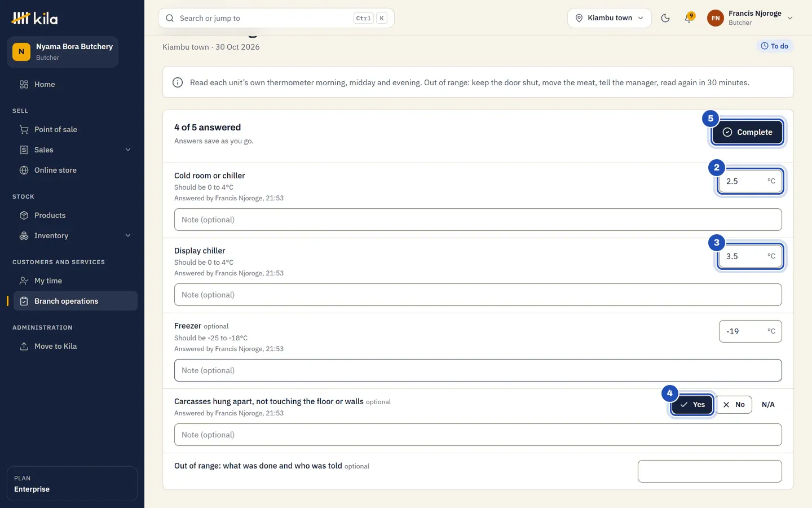The width and height of the screenshot is (812, 508).
Task: Select the Nyama Bora Butchery business card
Action: [x=63, y=52]
